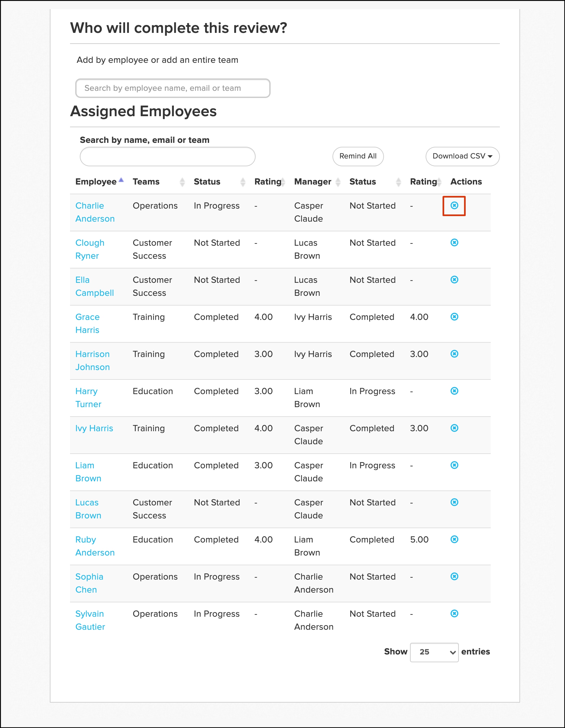Sort by manager Status column
The height and width of the screenshot is (728, 565).
pyautogui.click(x=375, y=182)
